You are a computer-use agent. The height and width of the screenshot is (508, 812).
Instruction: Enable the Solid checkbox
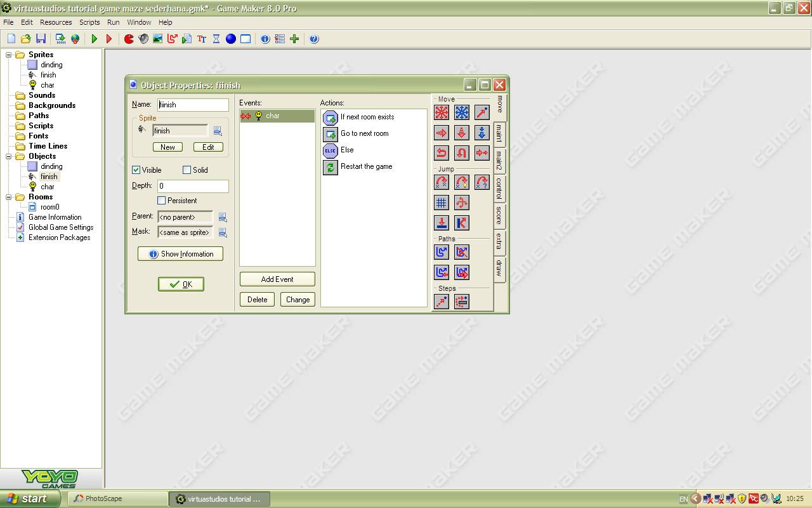pyautogui.click(x=187, y=170)
